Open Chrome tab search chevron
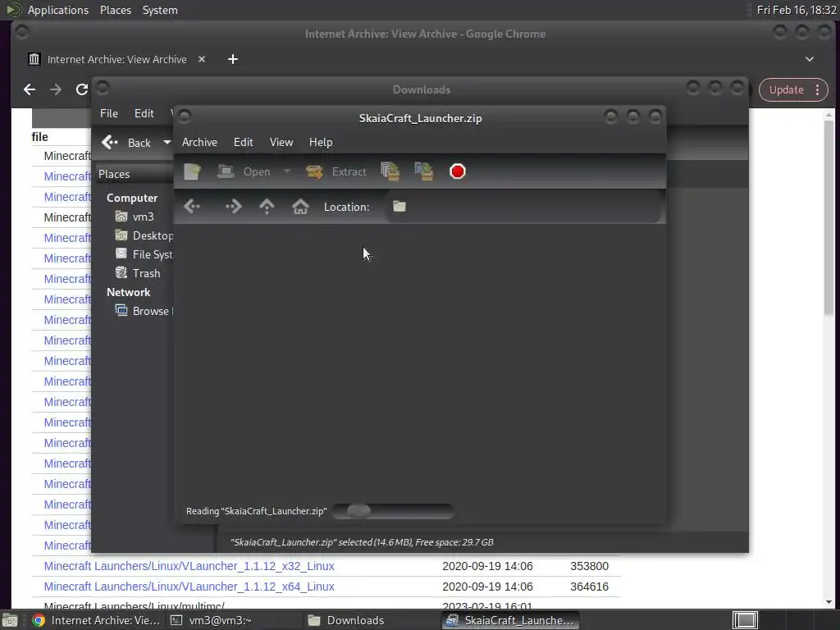The width and height of the screenshot is (840, 630). pos(810,59)
